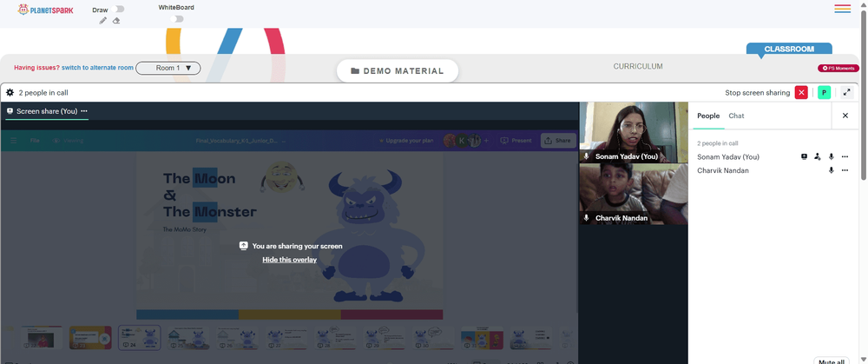Select the Draw pencil tool
The width and height of the screenshot is (868, 364).
tap(103, 21)
